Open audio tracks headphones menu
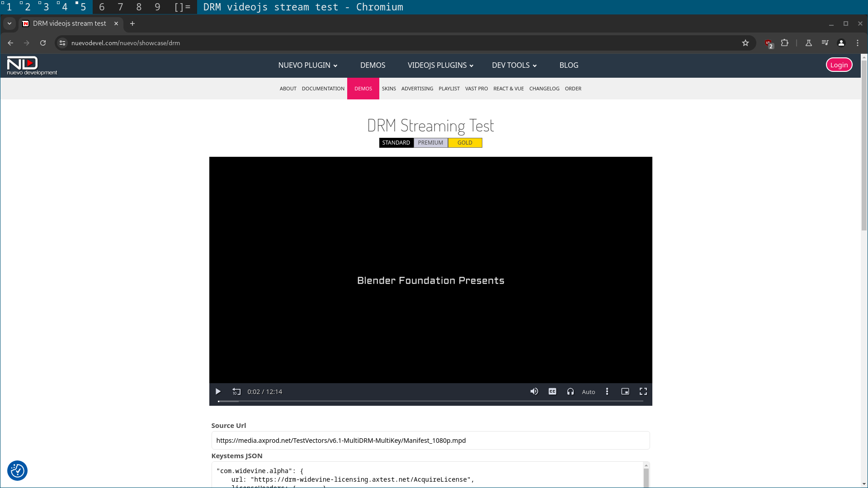This screenshot has width=868, height=488. [571, 392]
